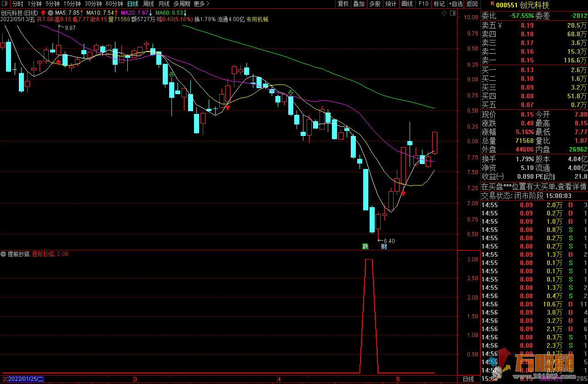588x384 pixels.
Task: Click the 外盘 44606 value
Action: point(525,149)
